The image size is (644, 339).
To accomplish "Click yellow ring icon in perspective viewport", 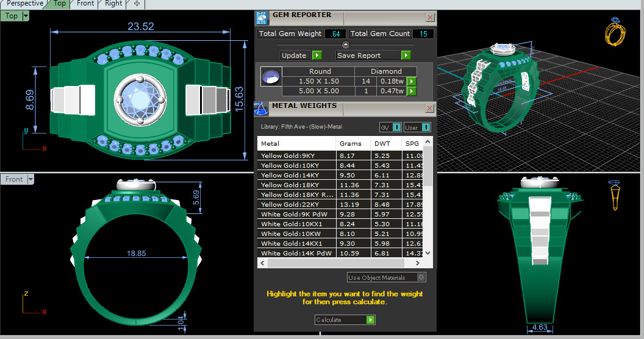I will (x=615, y=32).
